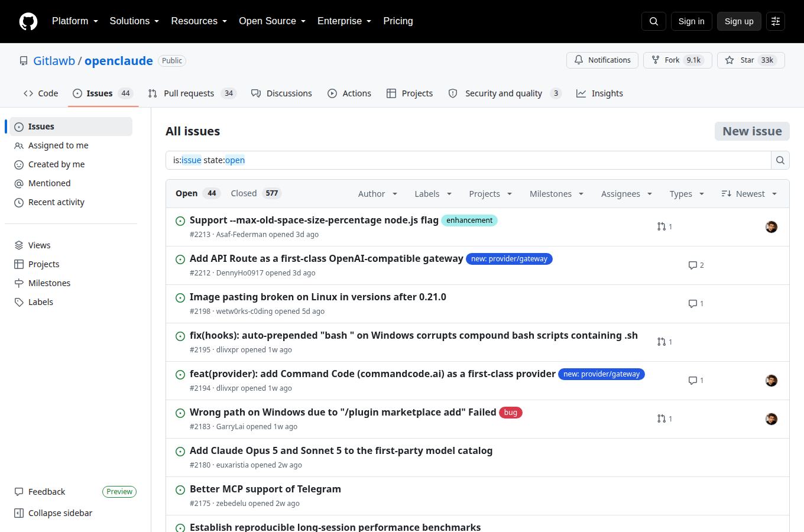804x532 pixels.
Task: Switch to the Actions tab
Action: (349, 93)
